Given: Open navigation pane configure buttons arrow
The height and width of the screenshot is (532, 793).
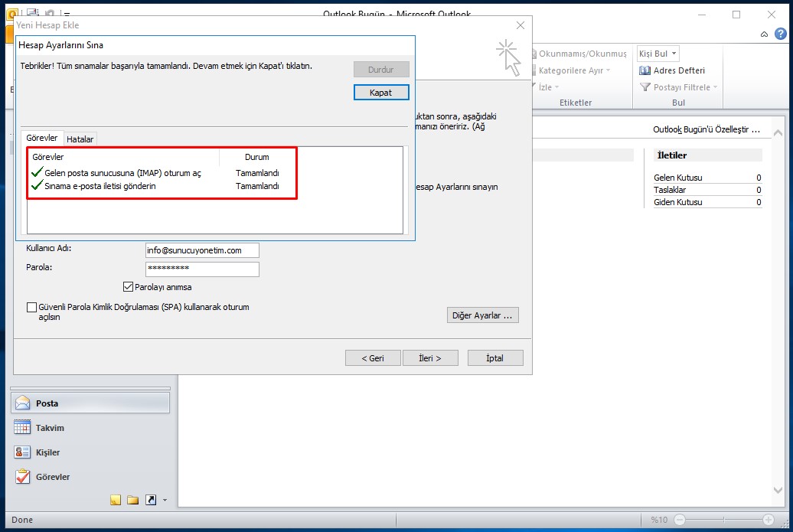Looking at the screenshot, I should (x=165, y=500).
